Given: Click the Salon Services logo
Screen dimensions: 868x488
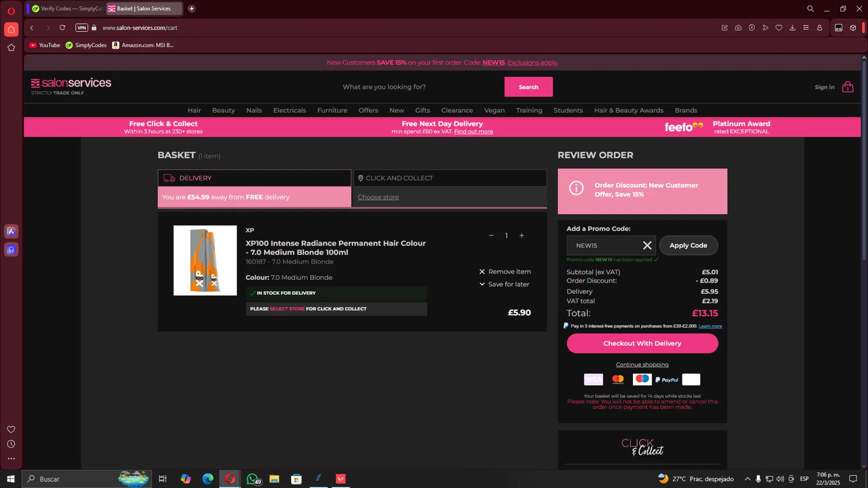Looking at the screenshot, I should tap(71, 86).
